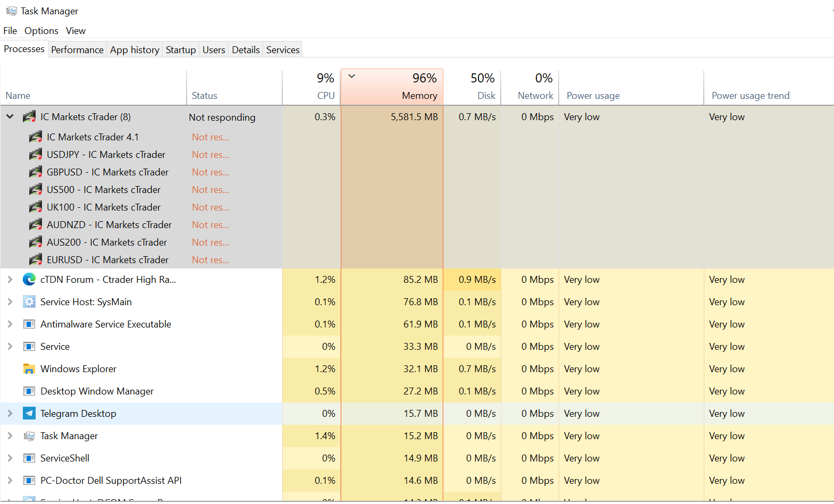This screenshot has width=834, height=504.
Task: Expand Telegram Desktop process
Action: [10, 414]
